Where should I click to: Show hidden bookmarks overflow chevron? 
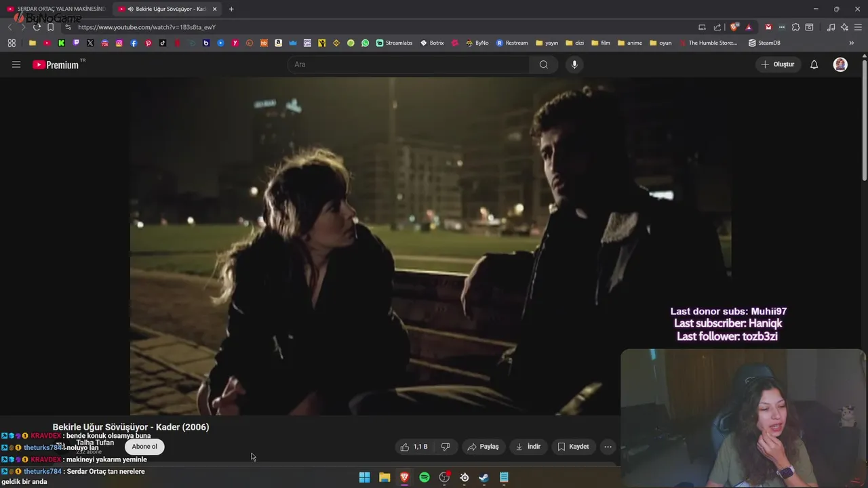point(852,43)
